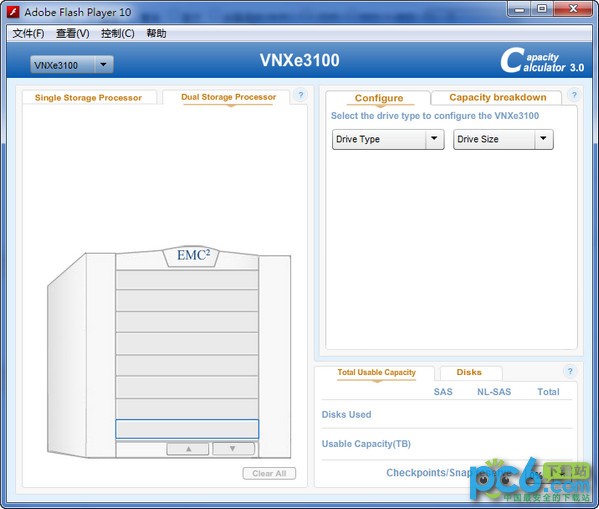Close the Flash Player window
Viewport: 599px width, 509px height.
pyautogui.click(x=573, y=9)
